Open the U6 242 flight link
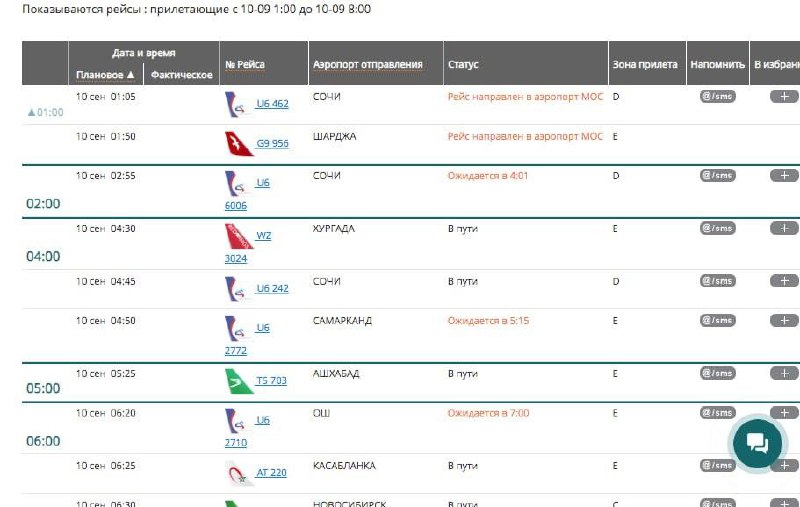 tap(272, 289)
